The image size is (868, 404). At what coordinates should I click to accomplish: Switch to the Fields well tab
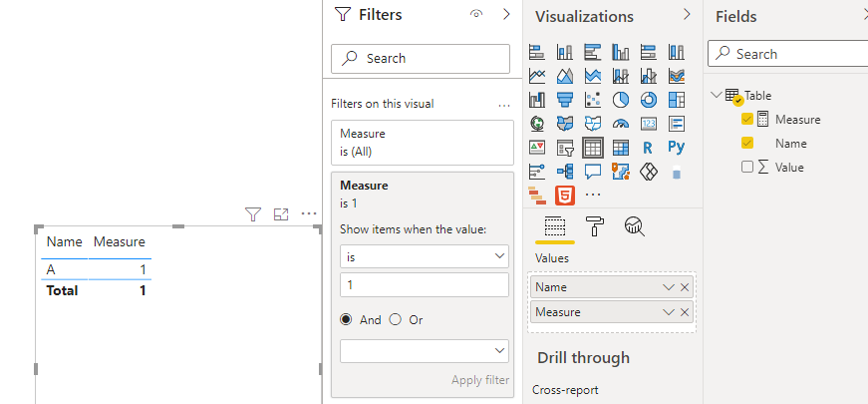[x=555, y=227]
